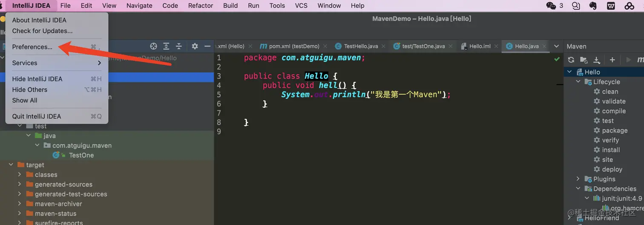The image size is (644, 225).
Task: Open the Refactor menu
Action: click(201, 6)
